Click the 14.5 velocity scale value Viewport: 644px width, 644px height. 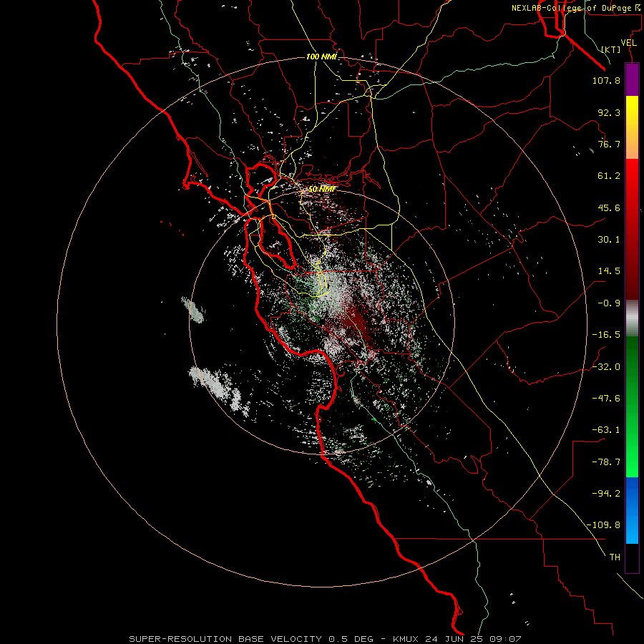pyautogui.click(x=609, y=271)
